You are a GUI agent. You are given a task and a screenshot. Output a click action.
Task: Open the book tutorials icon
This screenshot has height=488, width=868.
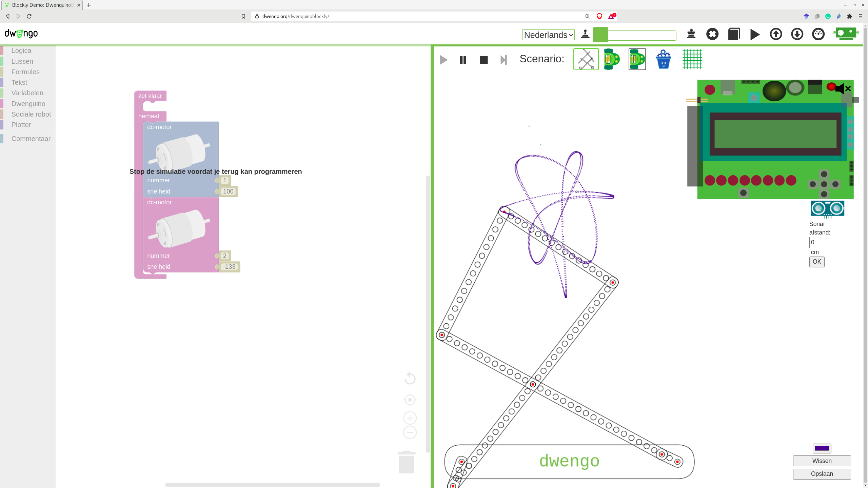click(734, 34)
